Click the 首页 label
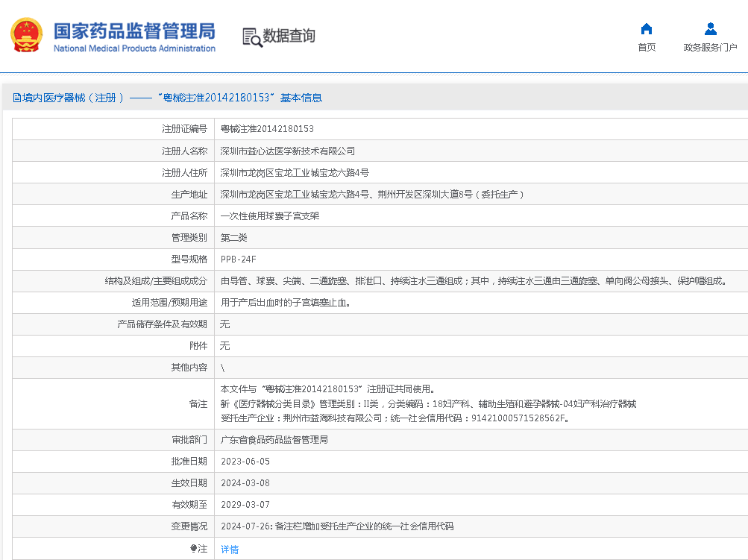This screenshot has width=748, height=560. click(647, 47)
